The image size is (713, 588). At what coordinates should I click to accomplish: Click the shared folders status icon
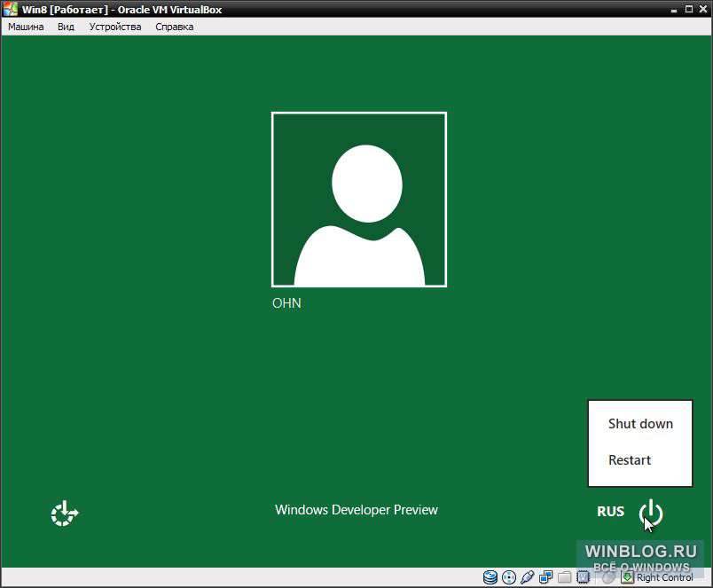click(x=564, y=577)
